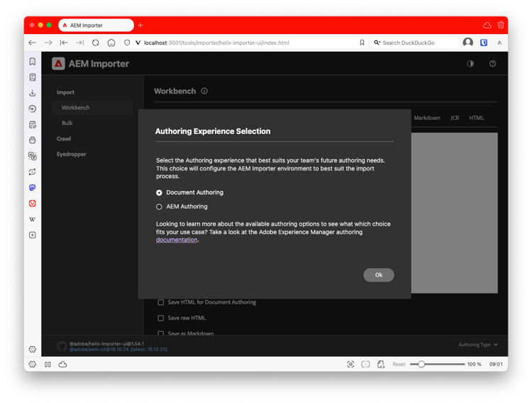Fast forward to next page
This screenshot has height=403, width=532.
[x=79, y=43]
